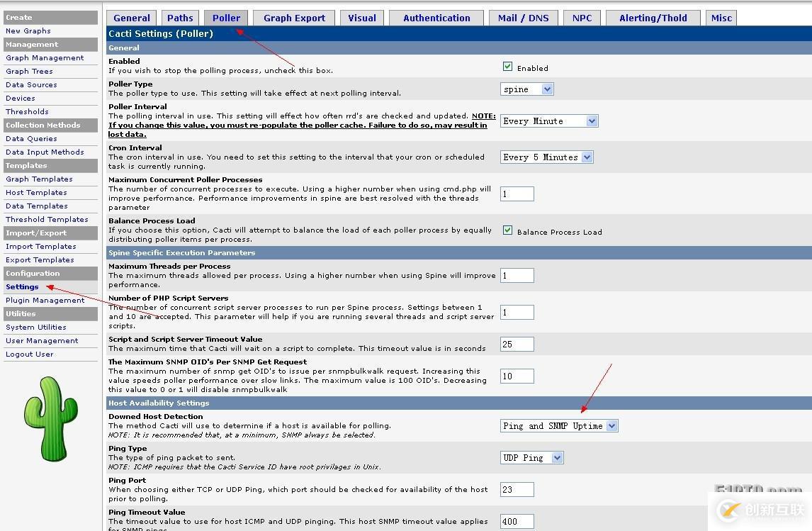Change the Poller Interval selection

coord(549,121)
